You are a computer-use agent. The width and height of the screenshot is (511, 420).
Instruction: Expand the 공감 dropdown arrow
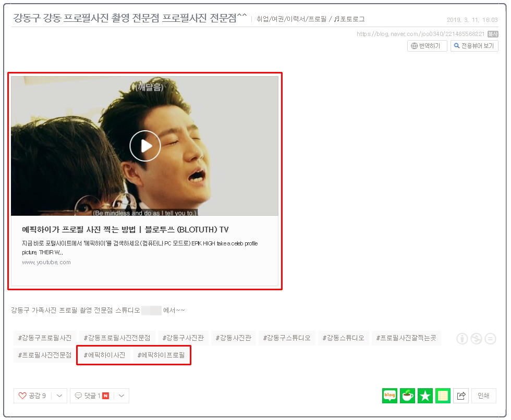click(59, 396)
